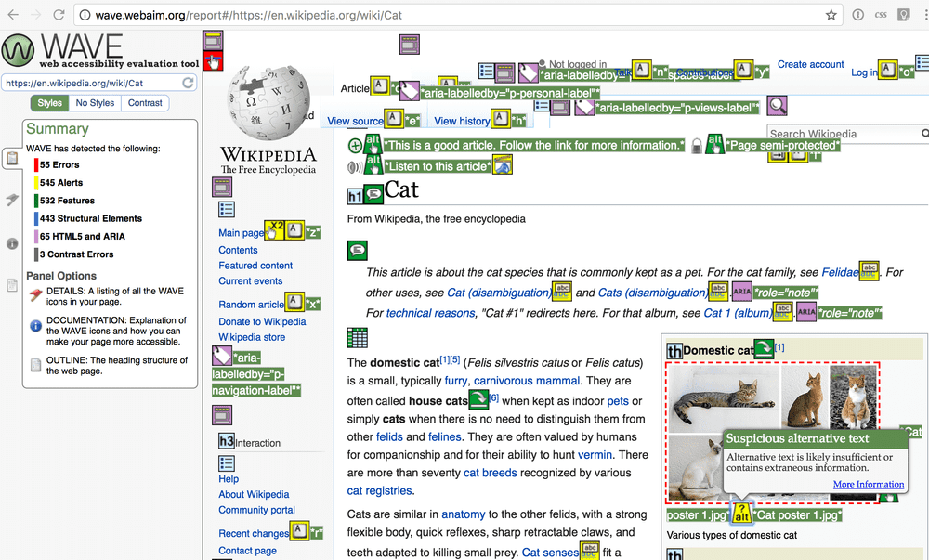Screen dimensions: 929x560
Task: Open the Wikipedia store link
Action: point(252,337)
